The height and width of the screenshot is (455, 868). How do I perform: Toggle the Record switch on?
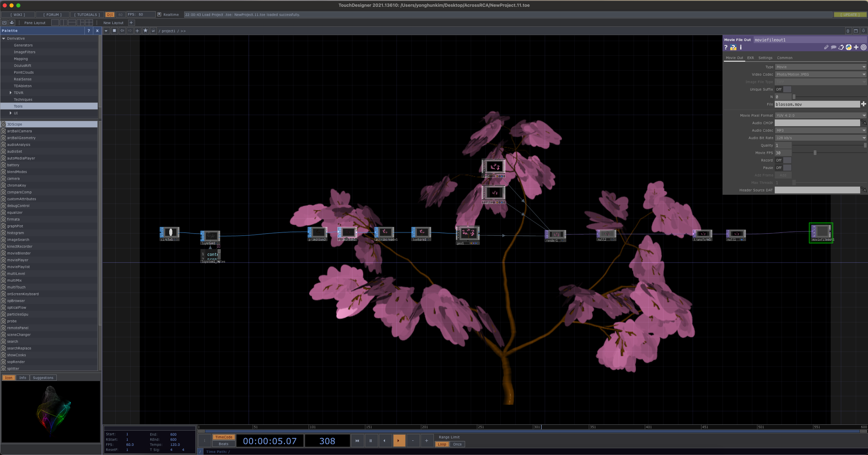click(783, 160)
